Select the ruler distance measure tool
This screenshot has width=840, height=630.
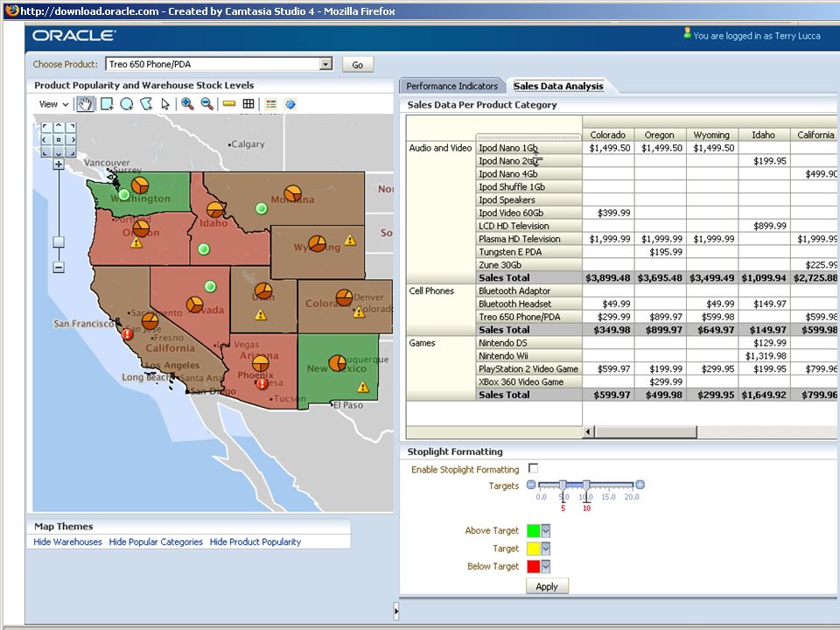pyautogui.click(x=229, y=104)
